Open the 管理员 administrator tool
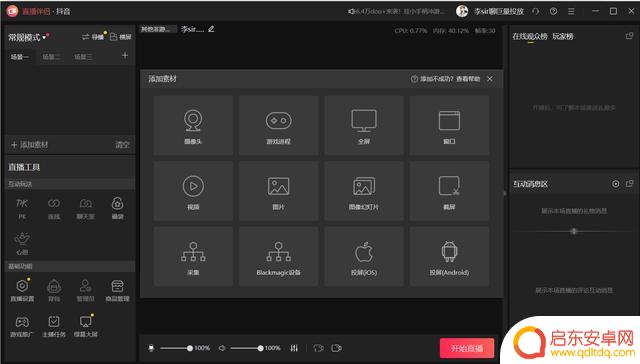The width and height of the screenshot is (640, 364). 86,291
